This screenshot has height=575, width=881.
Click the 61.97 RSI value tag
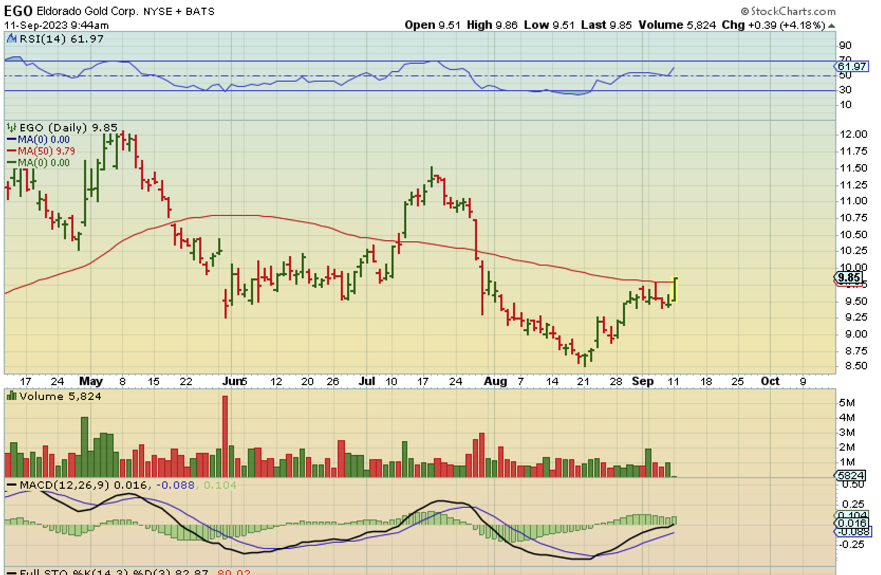(851, 67)
